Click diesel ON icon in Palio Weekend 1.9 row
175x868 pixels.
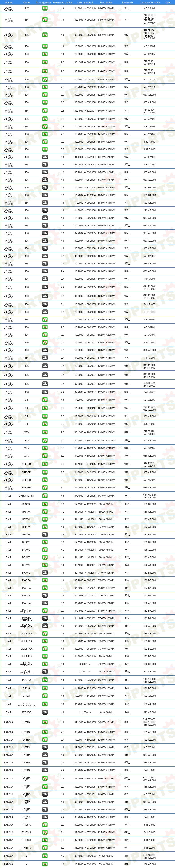tap(45, 672)
